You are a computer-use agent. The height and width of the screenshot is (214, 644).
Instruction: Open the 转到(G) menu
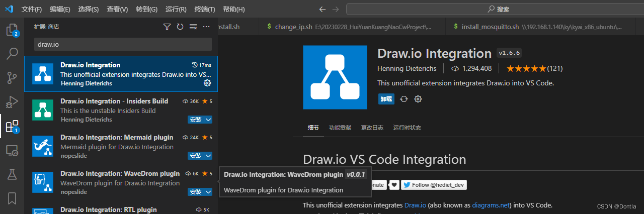(146, 10)
